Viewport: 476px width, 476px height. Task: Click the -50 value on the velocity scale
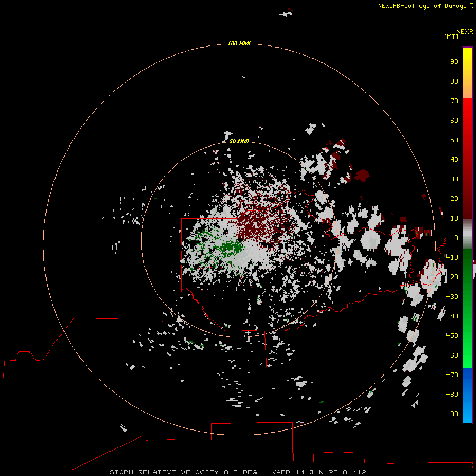[452, 336]
